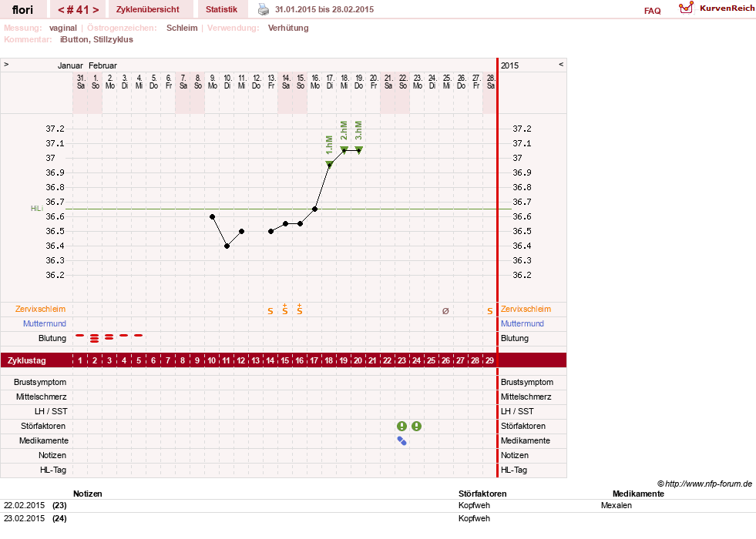Click the left HL-Tag row label

[53, 470]
